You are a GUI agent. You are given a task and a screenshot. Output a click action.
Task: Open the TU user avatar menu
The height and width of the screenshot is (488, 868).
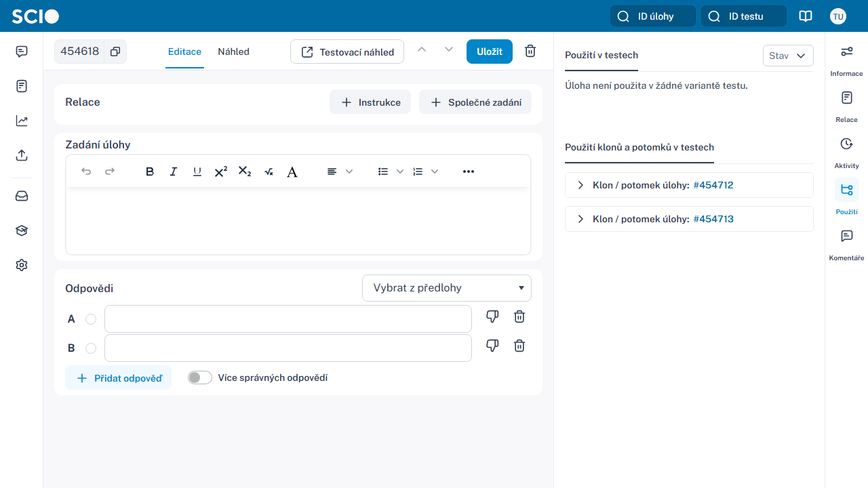(x=838, y=16)
